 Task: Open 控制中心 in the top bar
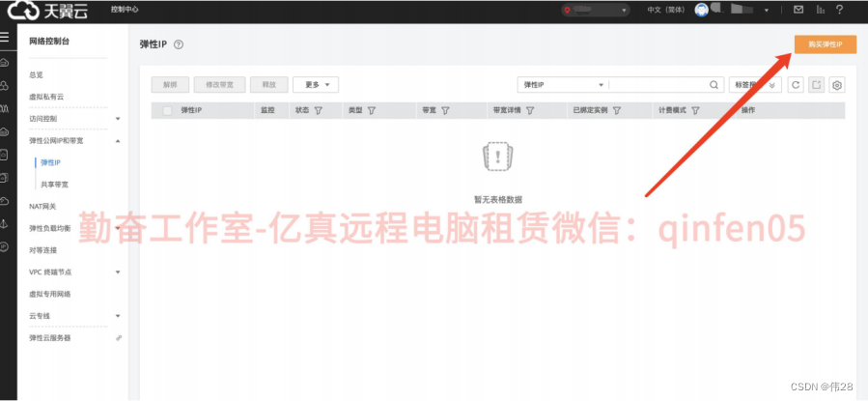[x=125, y=10]
